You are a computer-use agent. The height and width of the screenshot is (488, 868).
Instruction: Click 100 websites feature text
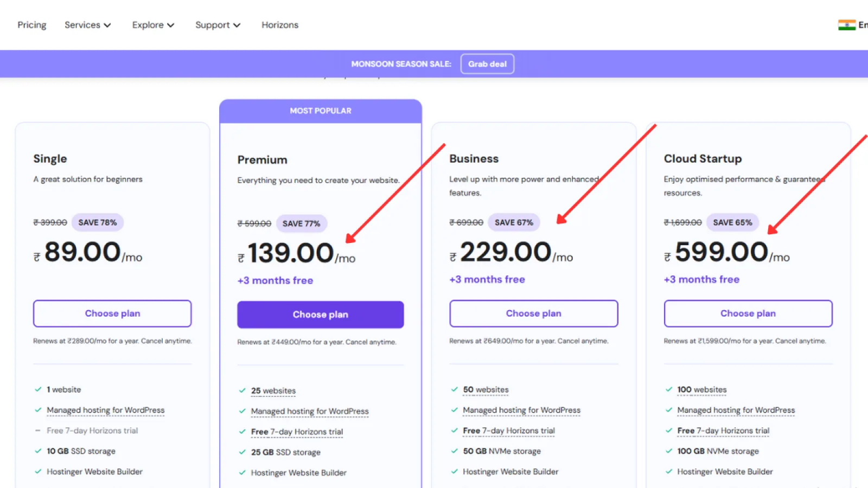702,390
